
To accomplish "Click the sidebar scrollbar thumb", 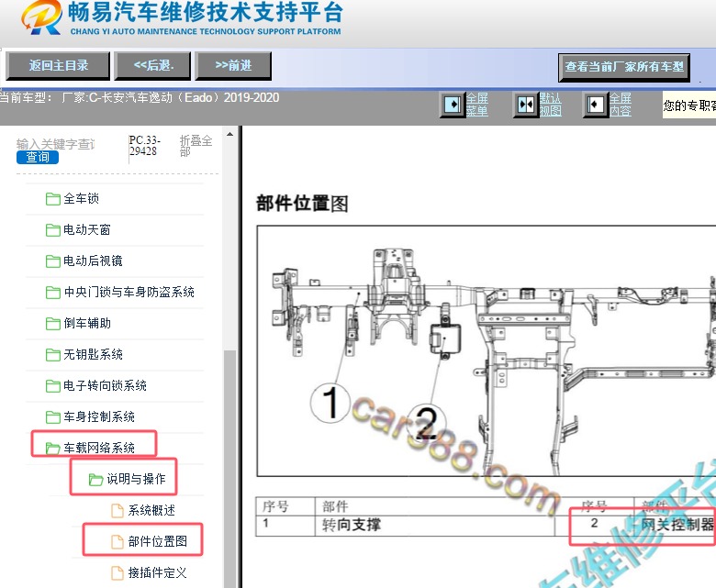I will [x=230, y=469].
